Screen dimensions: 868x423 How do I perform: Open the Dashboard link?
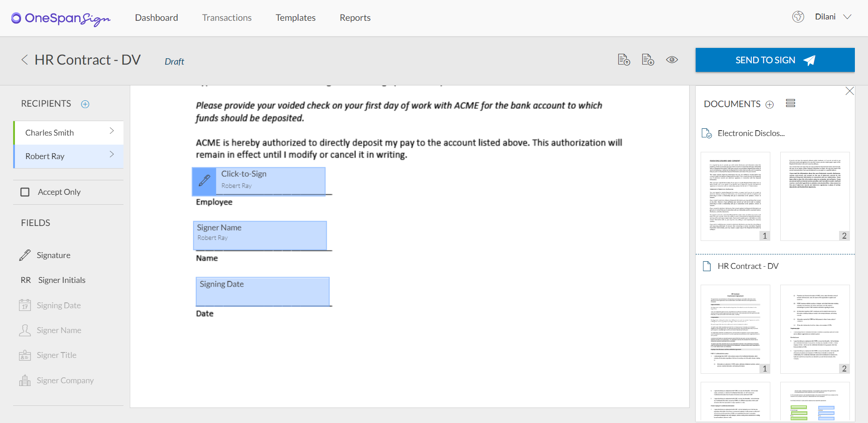pos(157,18)
